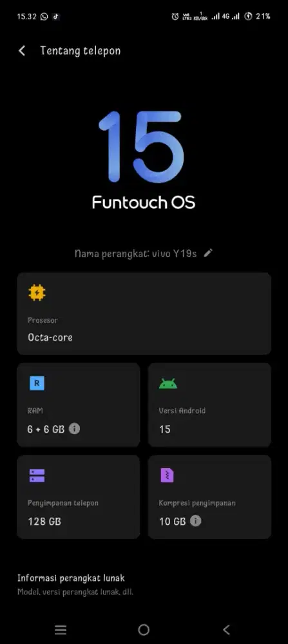The image size is (288, 644).
Task: Tap Nama perangkat vivo Y19s text
Action: pyautogui.click(x=135, y=253)
